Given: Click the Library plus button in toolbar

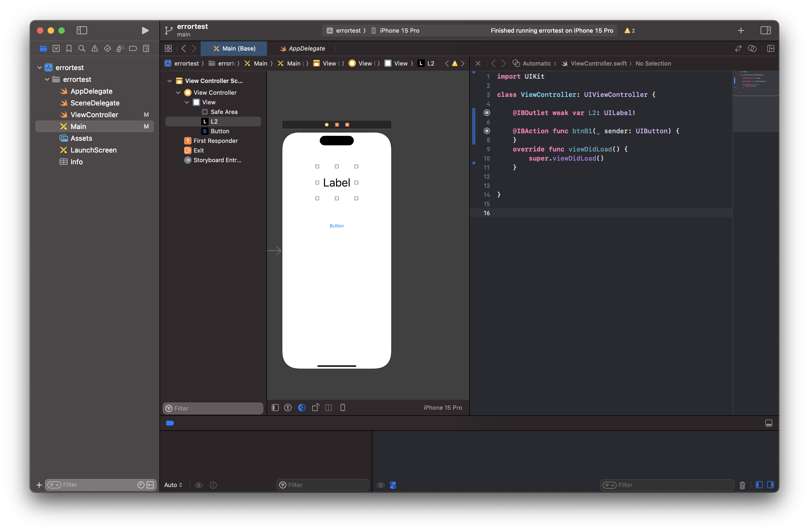Looking at the screenshot, I should click(x=741, y=31).
